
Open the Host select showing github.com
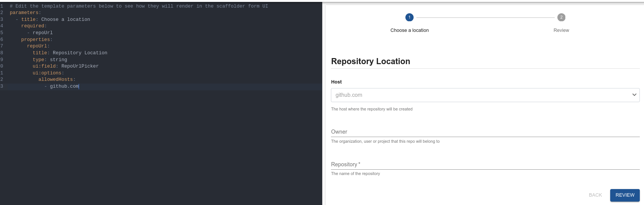pos(479,95)
